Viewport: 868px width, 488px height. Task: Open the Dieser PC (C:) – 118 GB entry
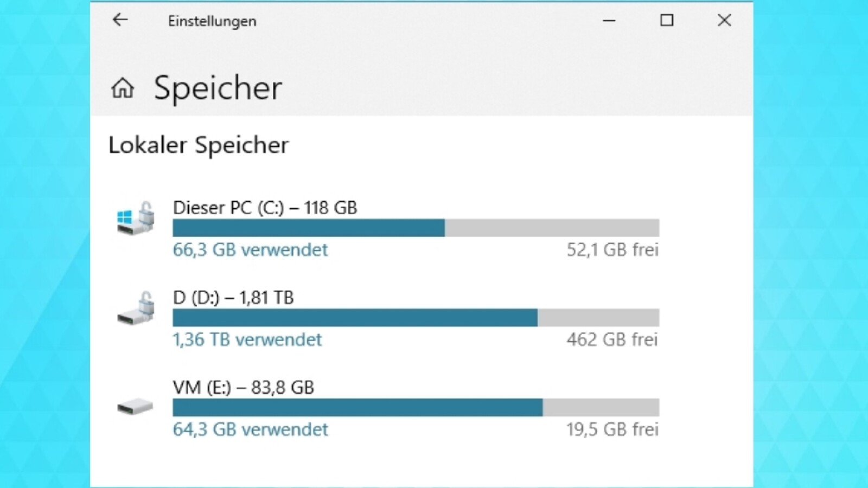[x=265, y=208]
